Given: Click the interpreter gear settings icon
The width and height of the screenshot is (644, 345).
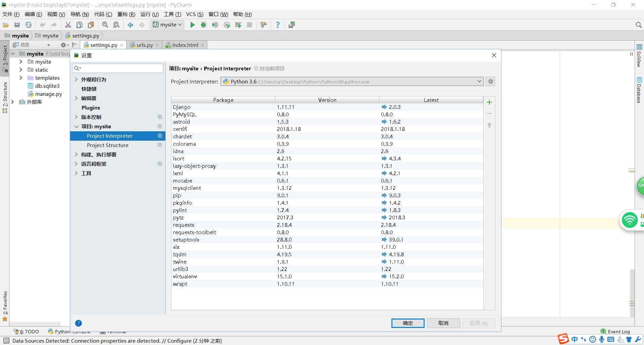Looking at the screenshot, I should click(491, 81).
